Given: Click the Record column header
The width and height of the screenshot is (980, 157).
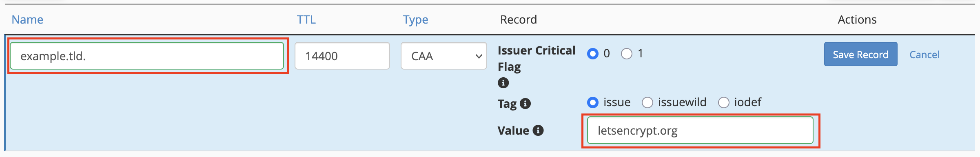Looking at the screenshot, I should coord(518,20).
